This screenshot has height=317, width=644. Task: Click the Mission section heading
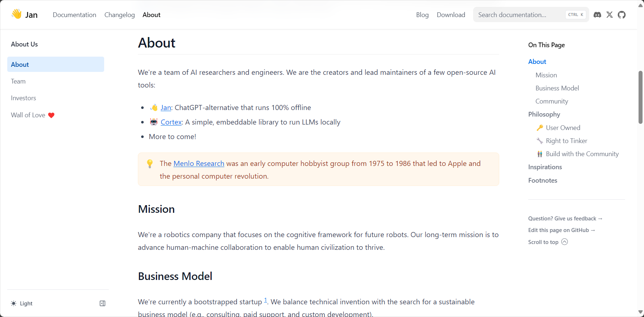point(156,209)
